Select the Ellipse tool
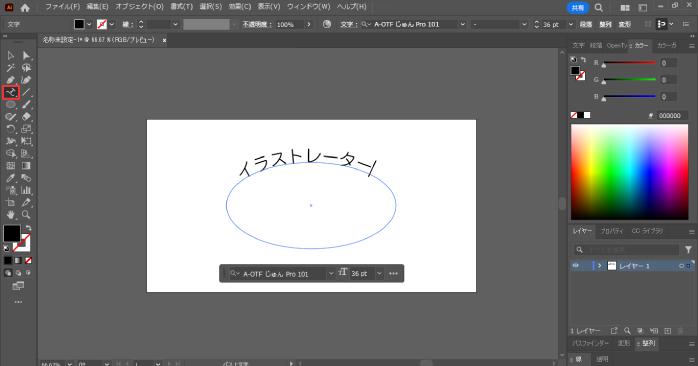Viewport: 698px width, 366px height. 11,105
